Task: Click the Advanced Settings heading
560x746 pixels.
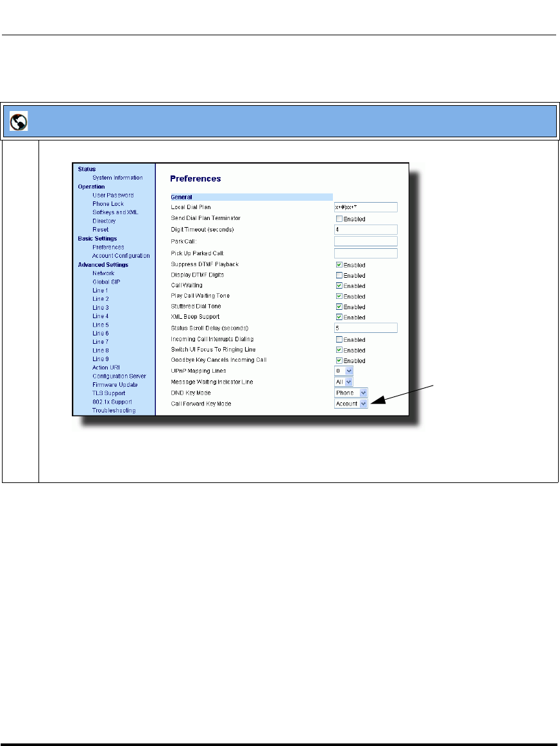Action: [103, 265]
